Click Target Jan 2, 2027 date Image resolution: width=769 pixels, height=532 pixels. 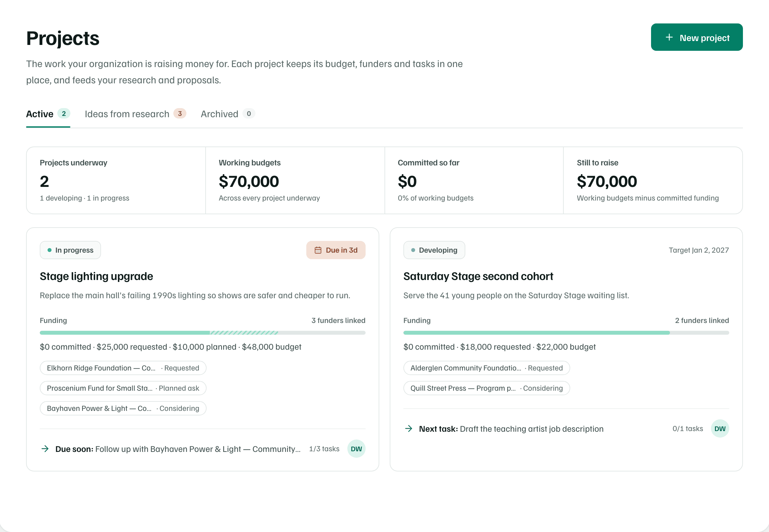699,250
